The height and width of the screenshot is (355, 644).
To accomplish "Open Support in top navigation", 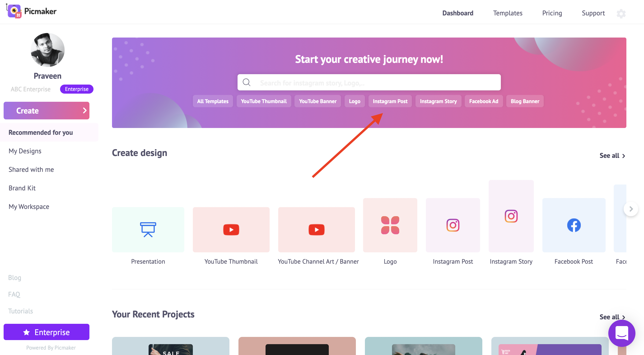I will click(593, 13).
